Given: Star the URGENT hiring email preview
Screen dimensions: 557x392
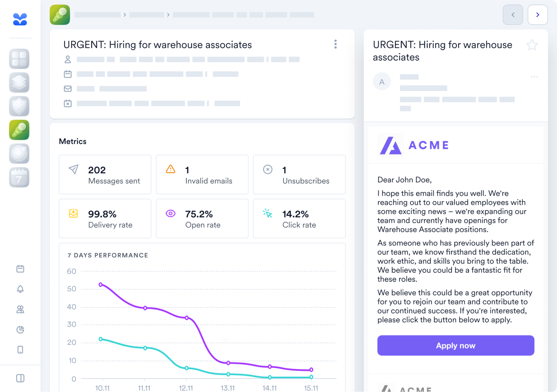Looking at the screenshot, I should tap(532, 45).
